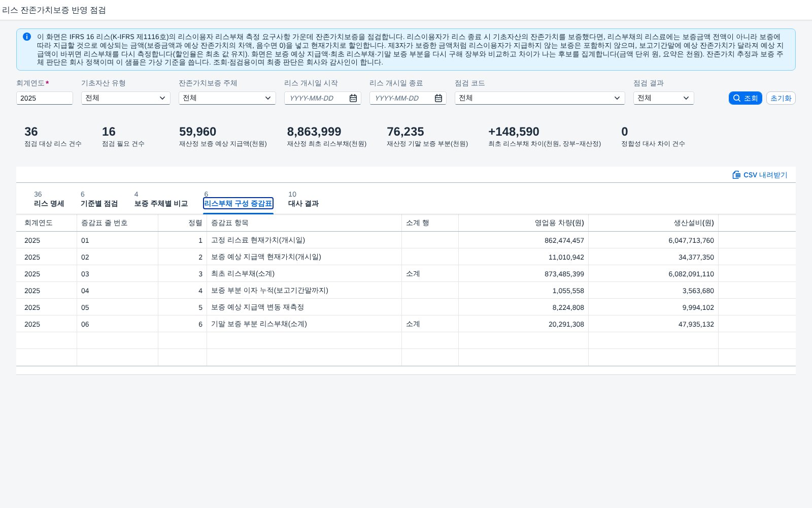812x508 pixels.
Task: Open the 기준별 점검 tab
Action: point(99,199)
